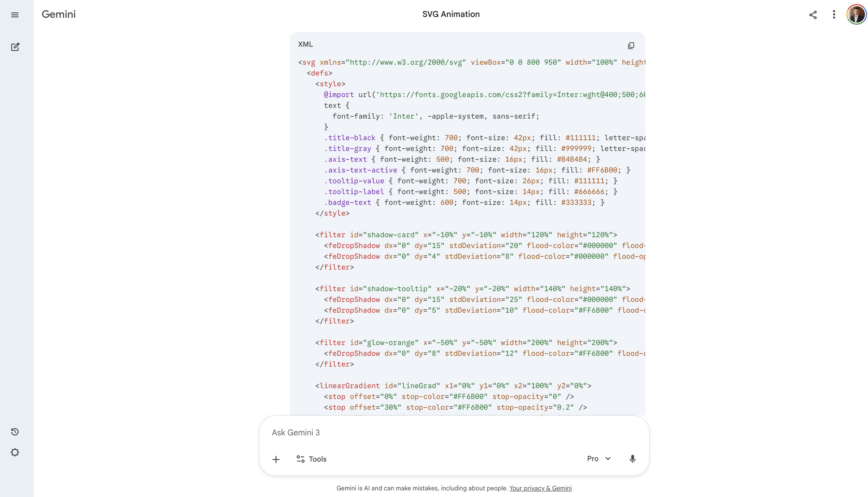Click the microphone voice input icon
The width and height of the screenshot is (868, 497).
point(632,459)
